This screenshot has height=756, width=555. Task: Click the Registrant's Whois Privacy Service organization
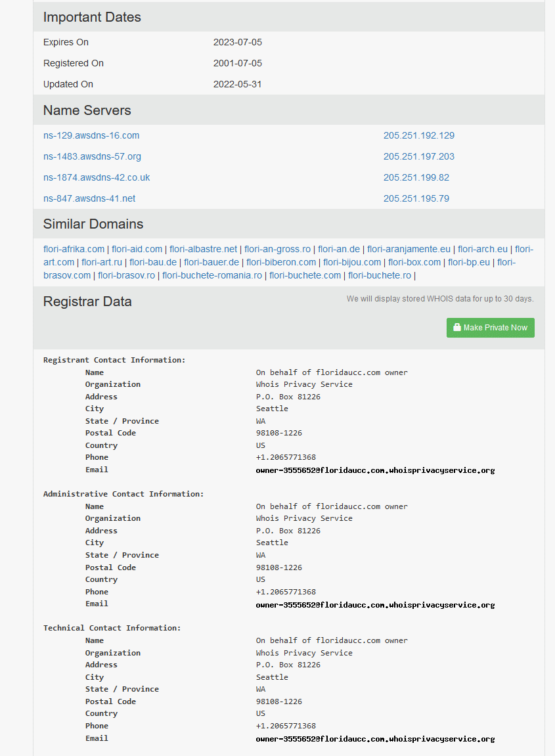[x=304, y=384]
